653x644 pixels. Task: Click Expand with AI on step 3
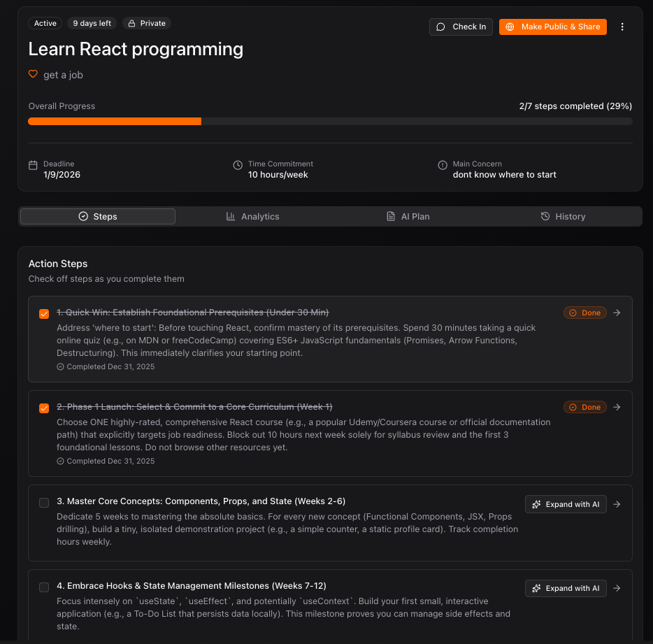coord(566,504)
